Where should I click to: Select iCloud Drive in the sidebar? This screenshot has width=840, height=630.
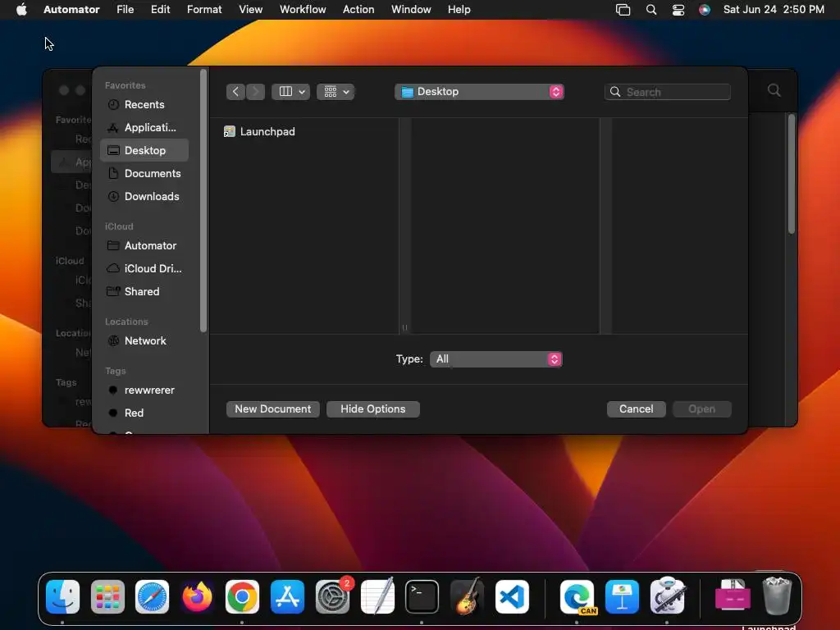[x=144, y=269]
